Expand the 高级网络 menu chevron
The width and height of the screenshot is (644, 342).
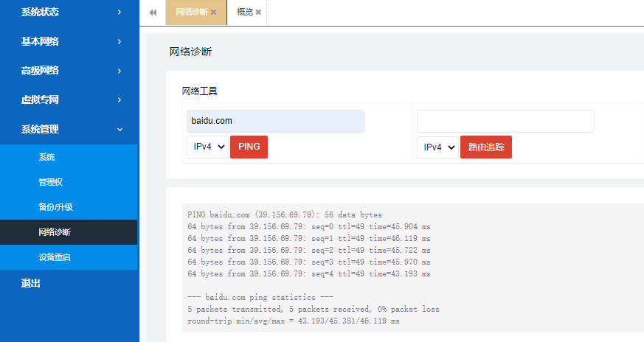119,71
